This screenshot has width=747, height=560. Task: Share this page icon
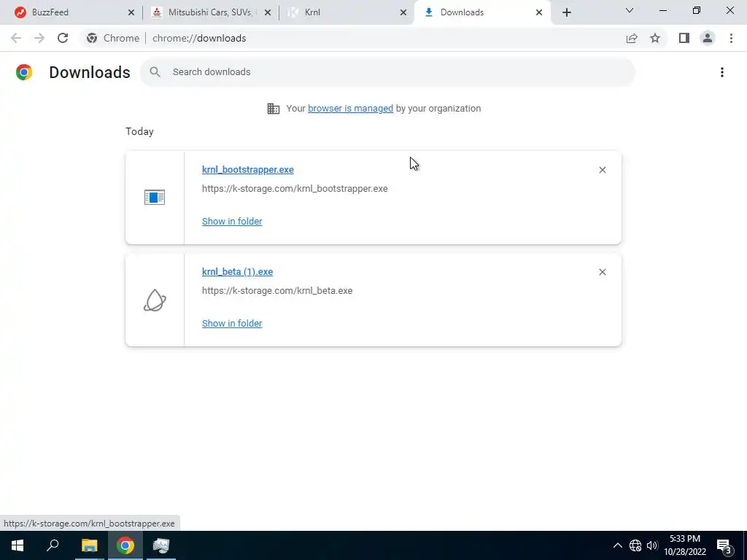tap(632, 38)
